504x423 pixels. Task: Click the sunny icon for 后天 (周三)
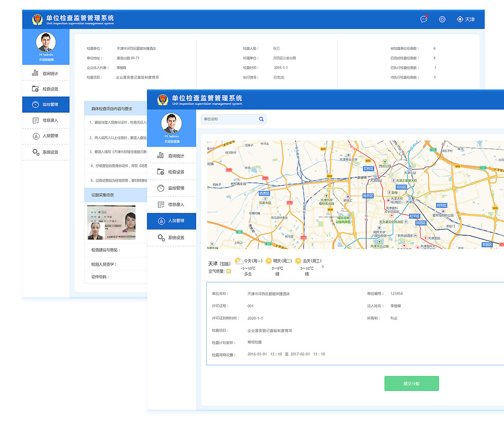click(298, 261)
